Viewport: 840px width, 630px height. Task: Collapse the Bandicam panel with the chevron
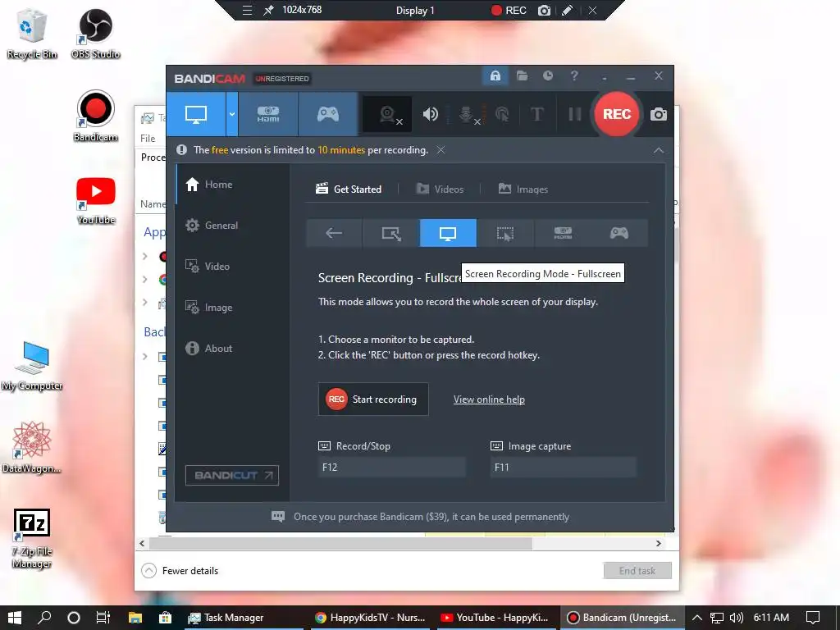coord(659,151)
